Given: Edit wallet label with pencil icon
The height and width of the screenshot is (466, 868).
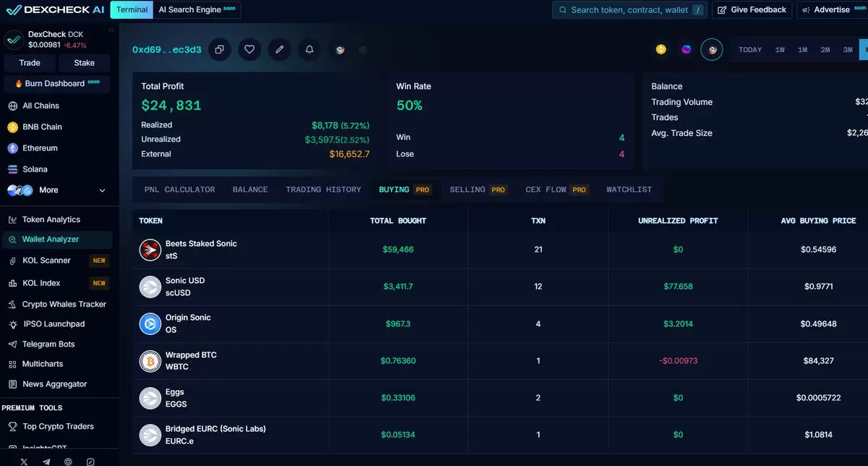Looking at the screenshot, I should click(279, 49).
